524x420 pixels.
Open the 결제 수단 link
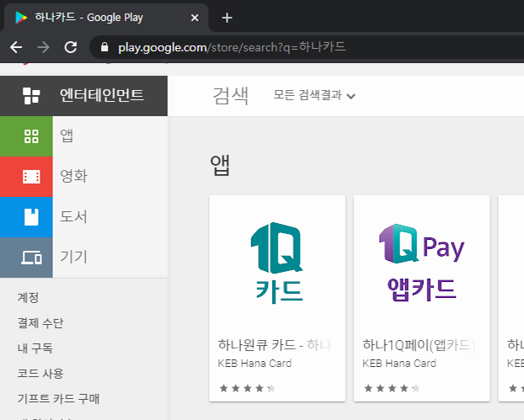40,323
